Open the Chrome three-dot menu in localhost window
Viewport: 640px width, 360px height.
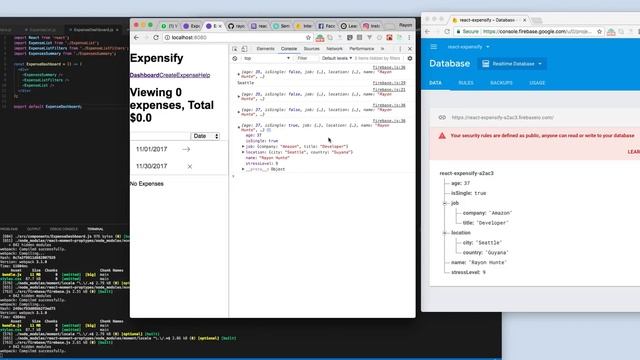pyautogui.click(x=409, y=37)
